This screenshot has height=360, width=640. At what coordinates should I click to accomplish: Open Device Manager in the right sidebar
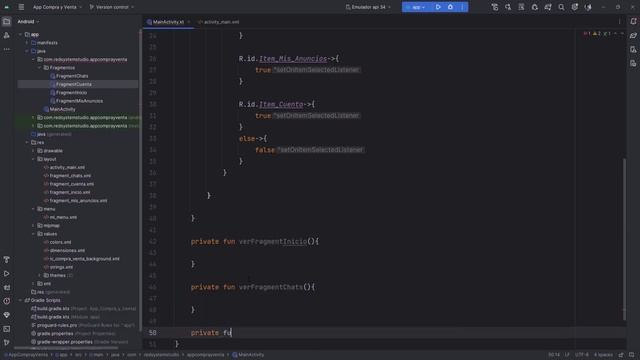633,49
